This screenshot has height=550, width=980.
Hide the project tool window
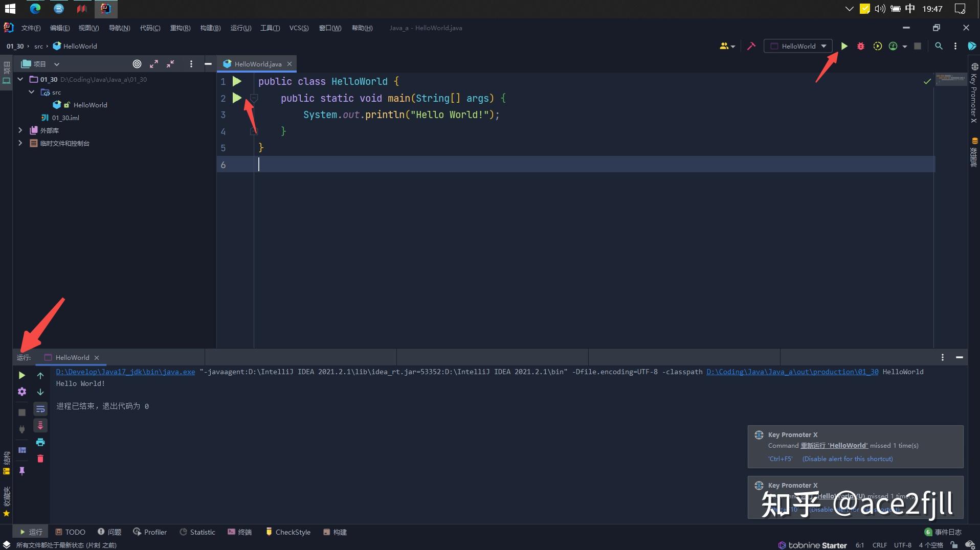coord(208,64)
